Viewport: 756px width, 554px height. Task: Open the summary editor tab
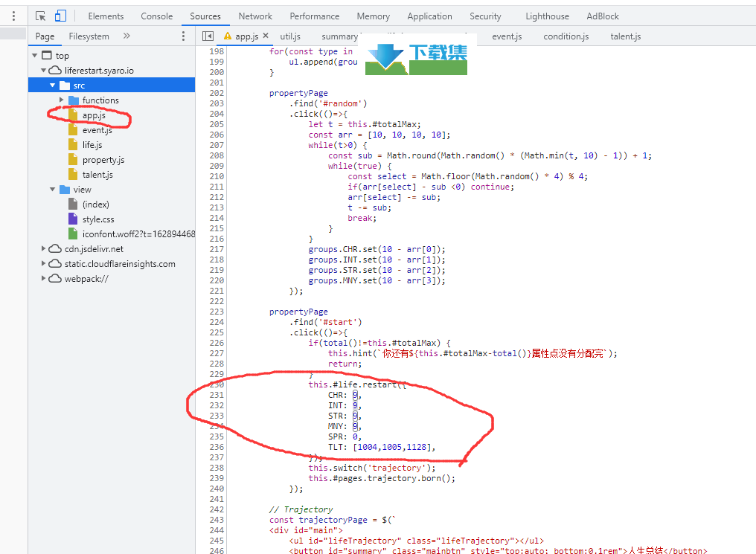click(340, 36)
